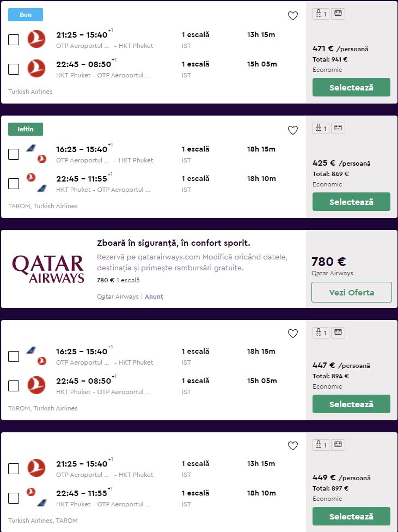Image resolution: width=398 pixels, height=532 pixels.
Task: Open the Qatar Airways logo ad
Action: tap(48, 269)
